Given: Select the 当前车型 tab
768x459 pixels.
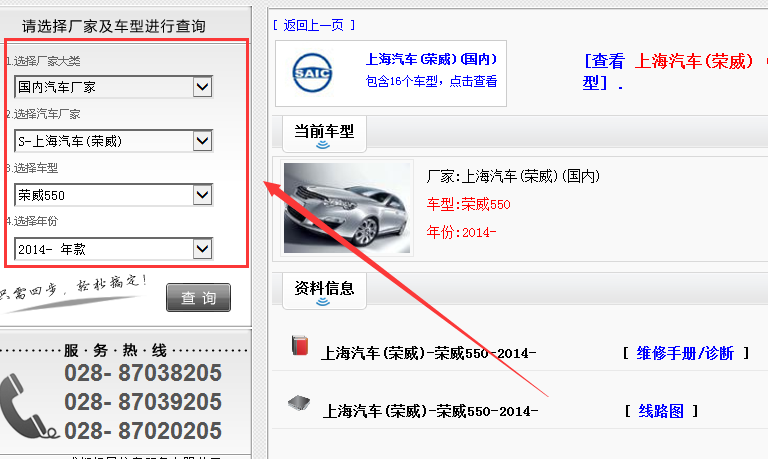Looking at the screenshot, I should click(324, 133).
